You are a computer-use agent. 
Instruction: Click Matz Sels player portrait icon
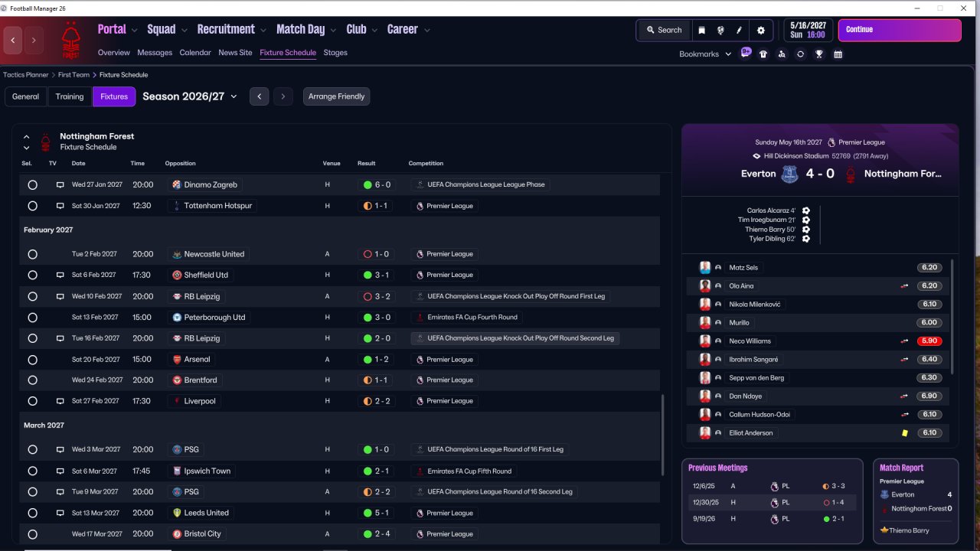click(x=705, y=268)
